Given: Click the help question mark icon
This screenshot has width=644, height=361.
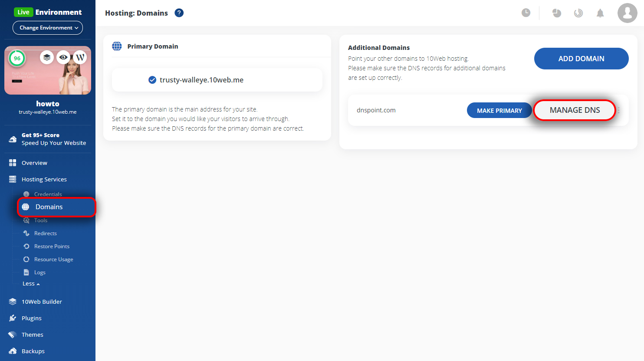Looking at the screenshot, I should (179, 13).
